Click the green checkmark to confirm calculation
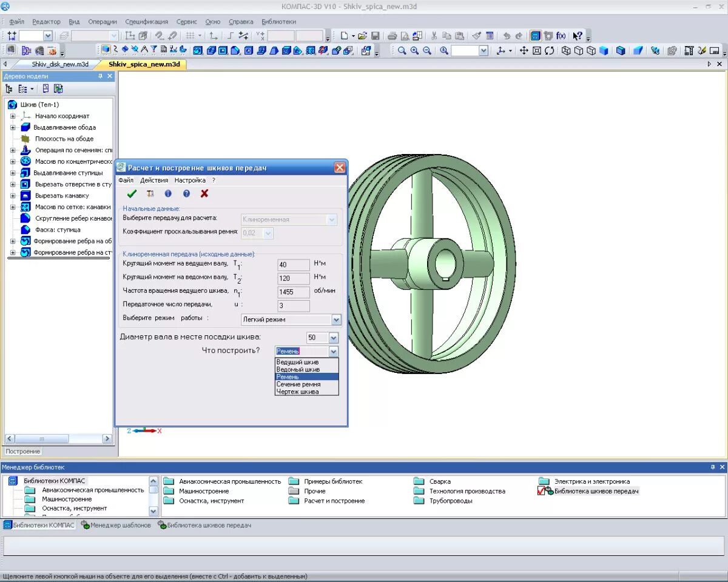 tap(132, 193)
